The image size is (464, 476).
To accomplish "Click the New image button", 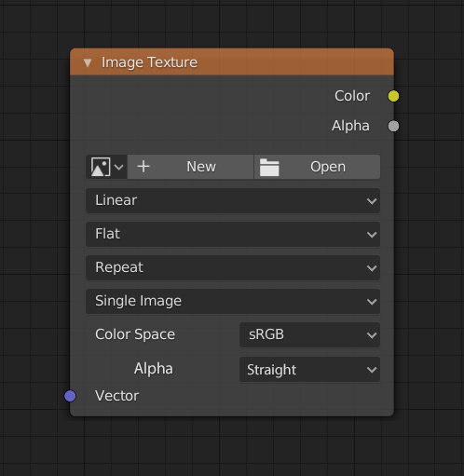I will tap(190, 167).
